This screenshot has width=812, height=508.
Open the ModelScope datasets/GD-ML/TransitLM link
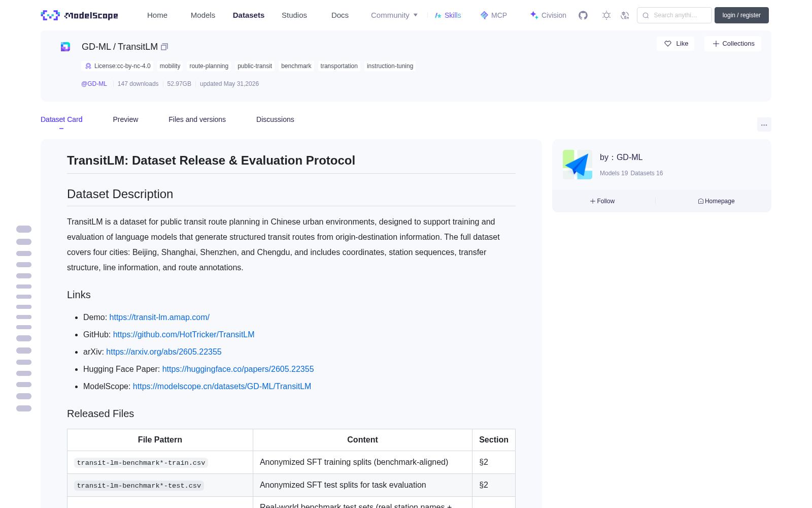coord(222,387)
